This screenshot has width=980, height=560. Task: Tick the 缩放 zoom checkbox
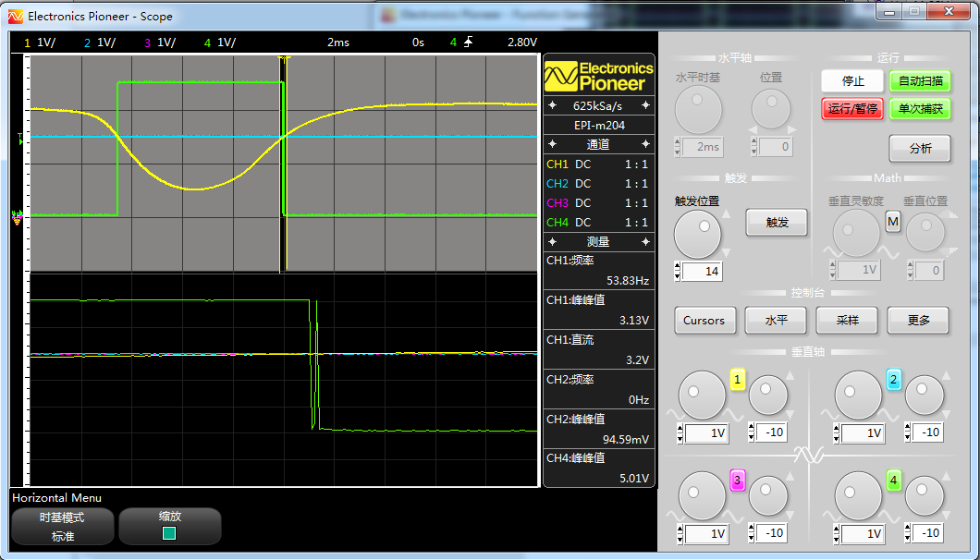coord(169,533)
